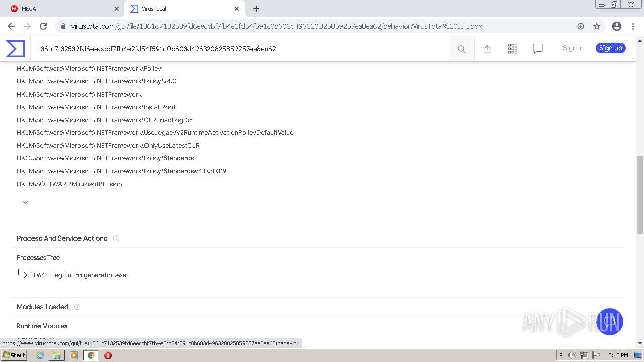
Task: Open File Explorer from taskbar
Action: 57,355
